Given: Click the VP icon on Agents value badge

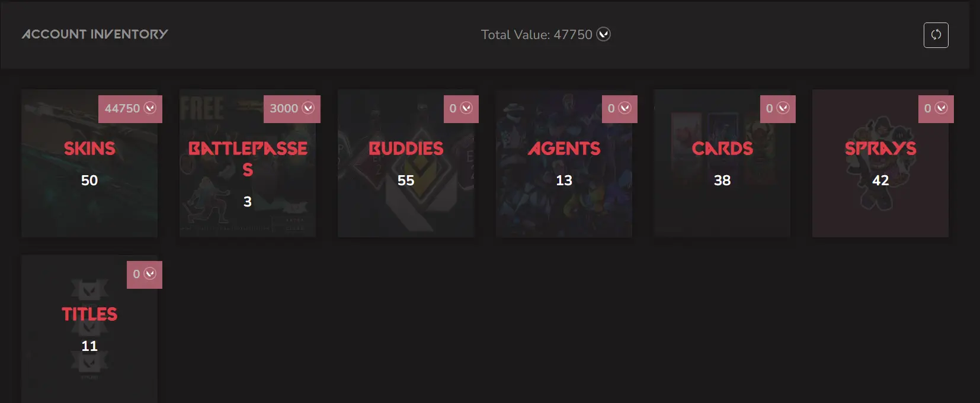Looking at the screenshot, I should tap(625, 108).
